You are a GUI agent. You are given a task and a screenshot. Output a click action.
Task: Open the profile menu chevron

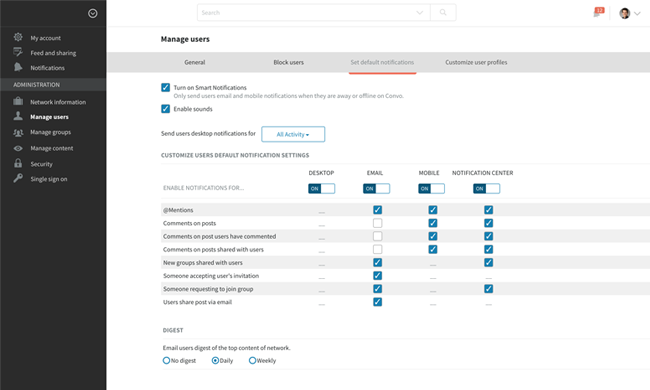tap(638, 14)
